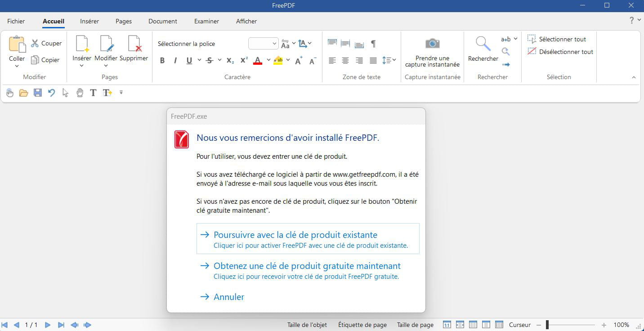Switch to the Insérer tab
Viewport: 644px width, 331px height.
89,21
